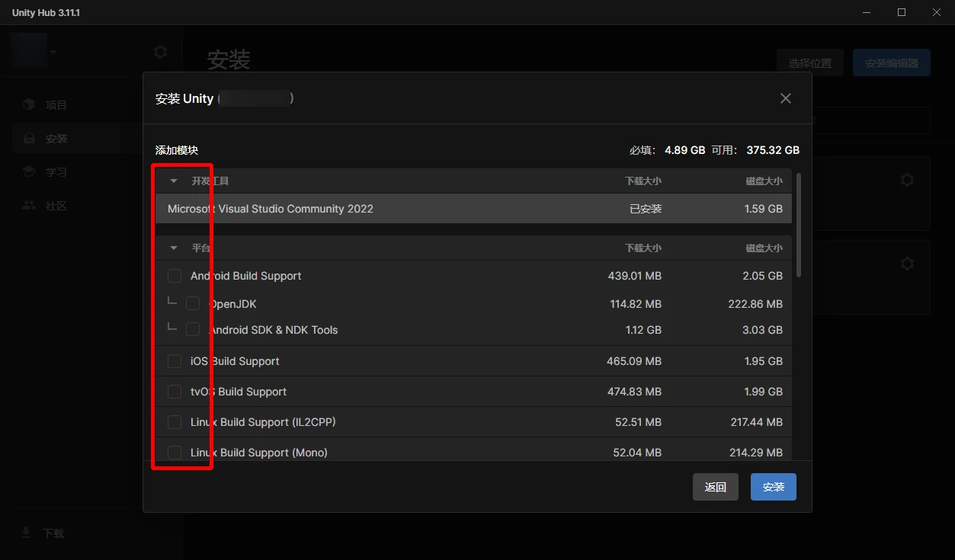The image size is (955, 560).
Task: Click 439.01 MB download size
Action: (x=635, y=276)
